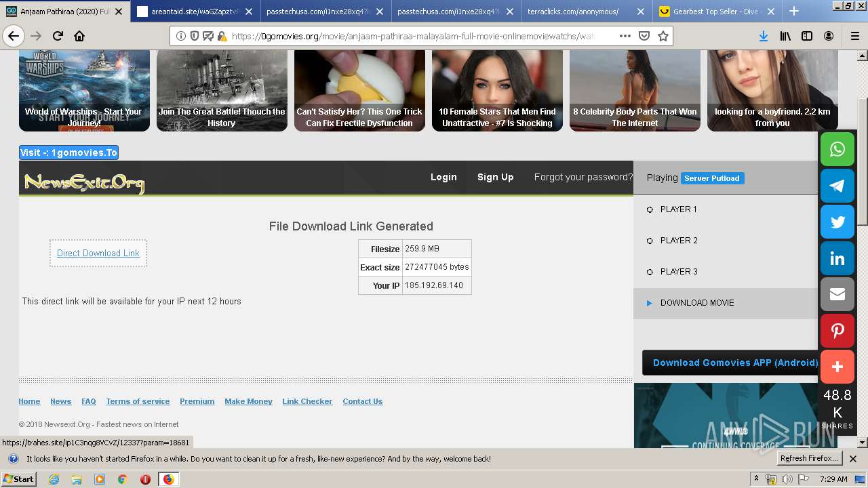
Task: Open World of Warships ad thumbnail
Action: 84,90
